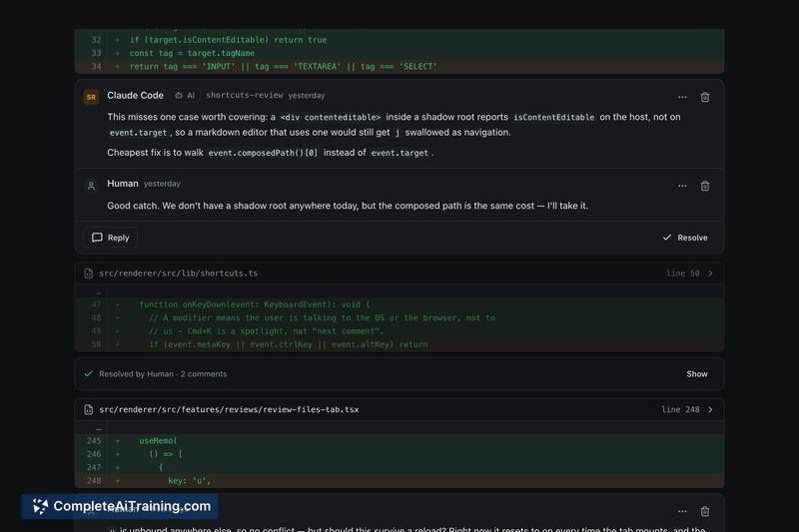Select code line 33 const tag
The width and height of the screenshot is (799, 532).
(x=399, y=53)
